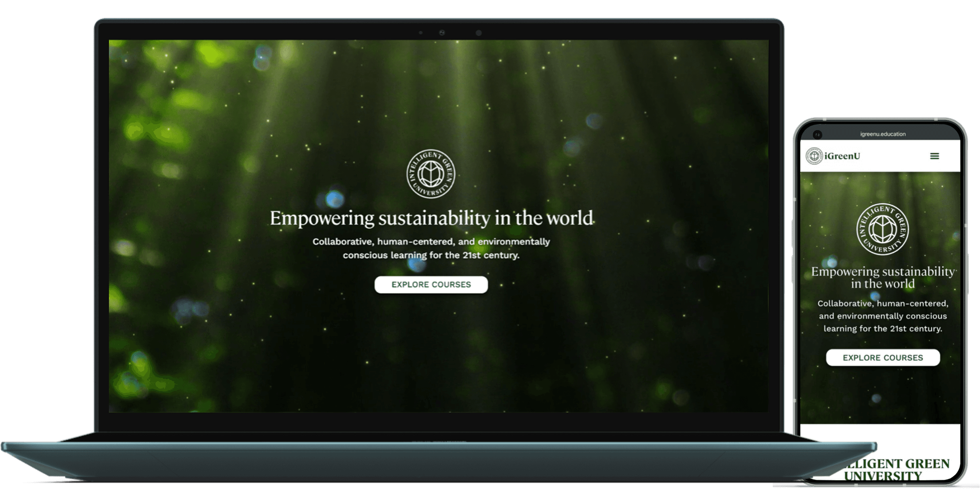
Task: Tap the phone headline Empowering sustainability in the world
Action: 882,277
